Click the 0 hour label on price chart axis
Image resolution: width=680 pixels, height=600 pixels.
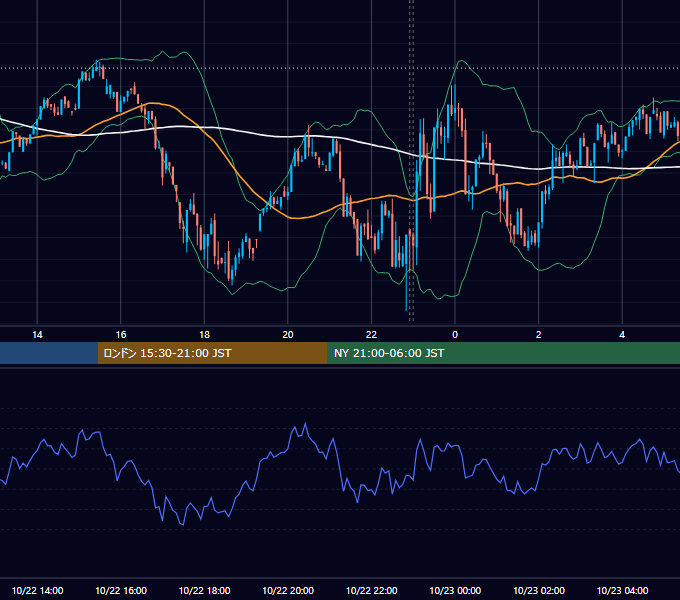click(455, 335)
